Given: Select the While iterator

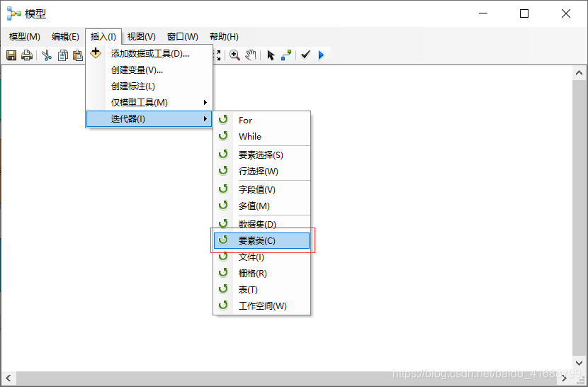Looking at the screenshot, I should click(261, 136).
